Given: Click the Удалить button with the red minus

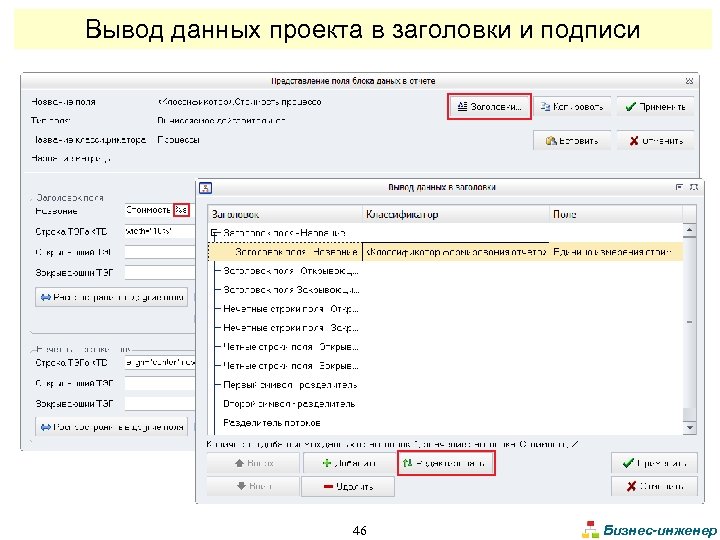Looking at the screenshot, I should 348,486.
